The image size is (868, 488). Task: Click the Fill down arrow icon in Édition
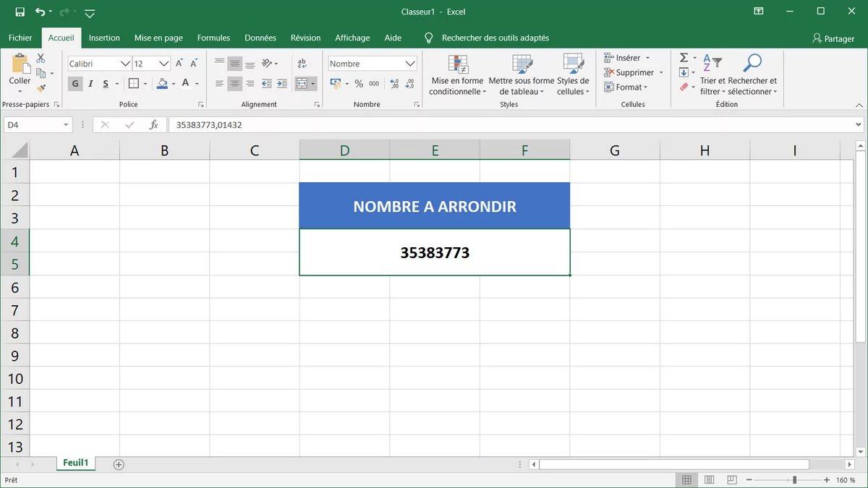click(x=684, y=72)
